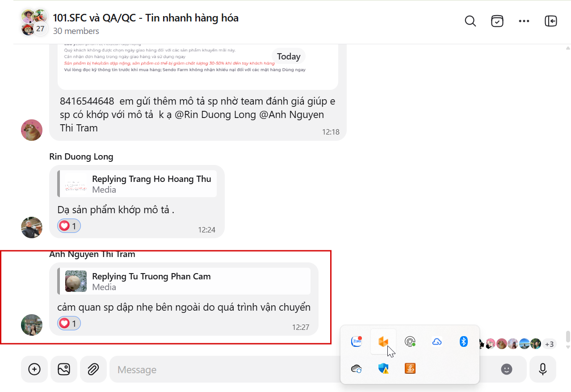Click heart reaction on Rin Duong Long's message
Screen dimensions: 571x392
pos(69,226)
